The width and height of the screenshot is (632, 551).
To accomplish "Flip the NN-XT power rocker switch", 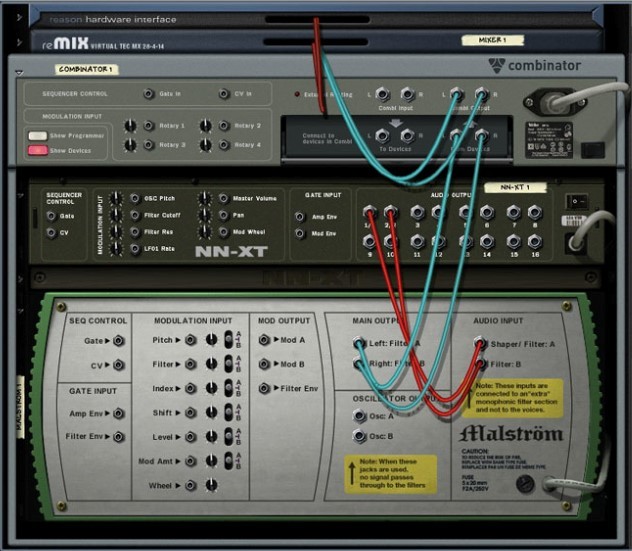I will pos(577,201).
